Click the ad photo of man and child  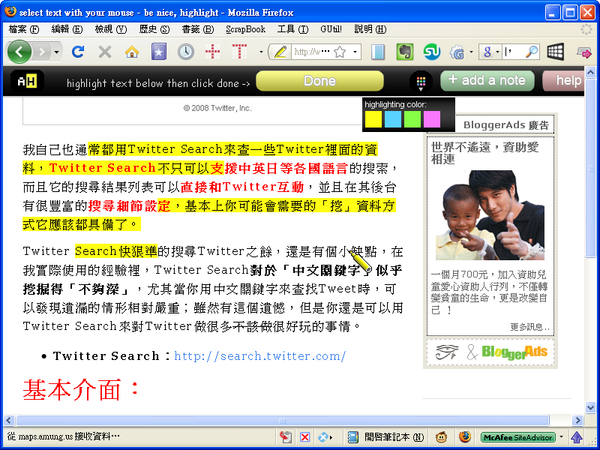click(x=490, y=215)
